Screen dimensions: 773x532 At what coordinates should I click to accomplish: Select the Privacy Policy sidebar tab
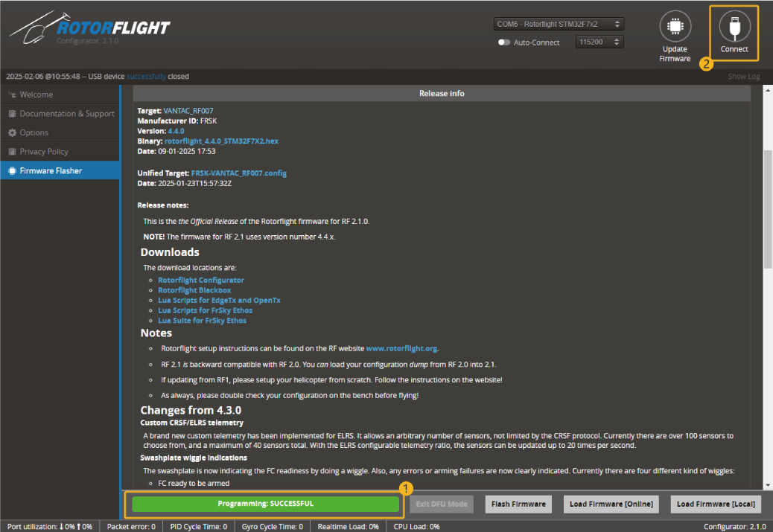44,152
